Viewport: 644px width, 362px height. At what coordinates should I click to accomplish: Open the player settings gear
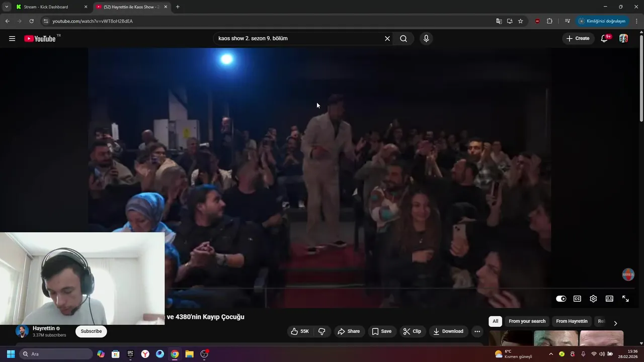pyautogui.click(x=593, y=299)
